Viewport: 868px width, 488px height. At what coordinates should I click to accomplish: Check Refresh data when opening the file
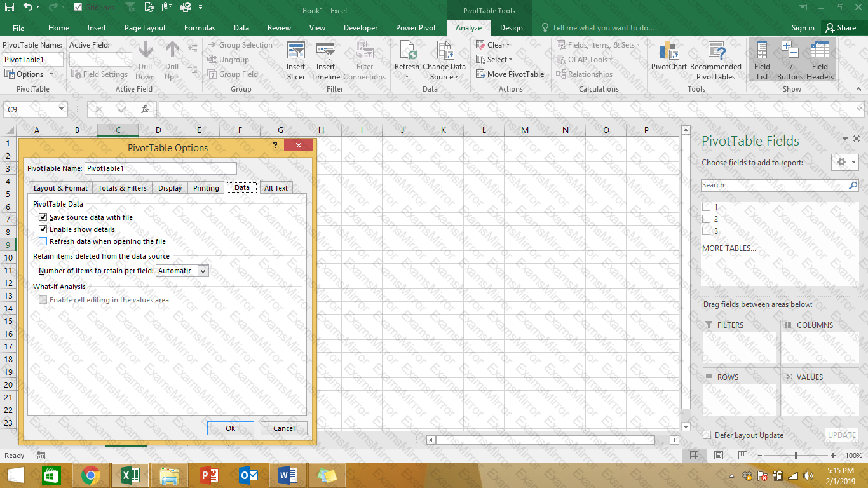tap(43, 241)
